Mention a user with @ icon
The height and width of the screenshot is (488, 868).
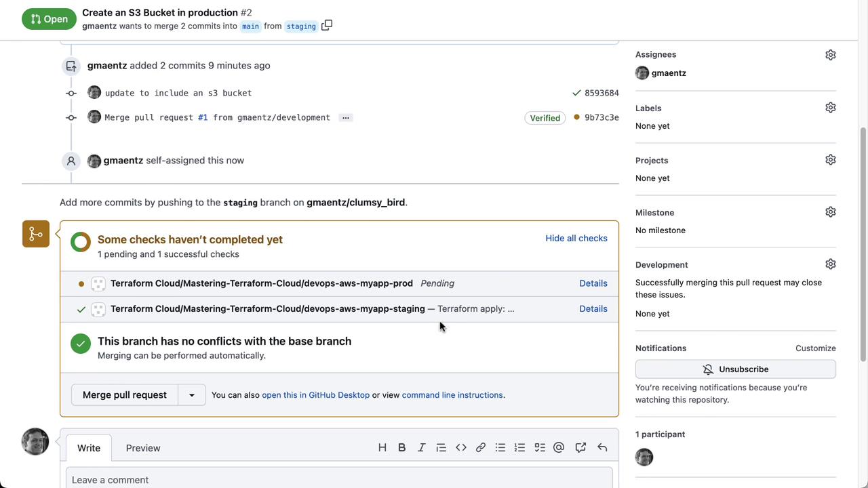click(559, 447)
